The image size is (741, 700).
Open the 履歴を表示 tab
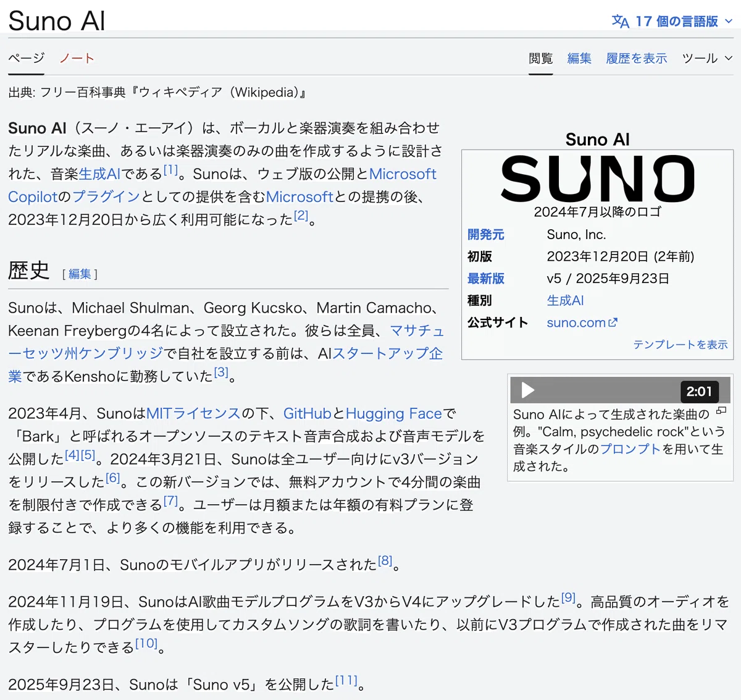636,58
